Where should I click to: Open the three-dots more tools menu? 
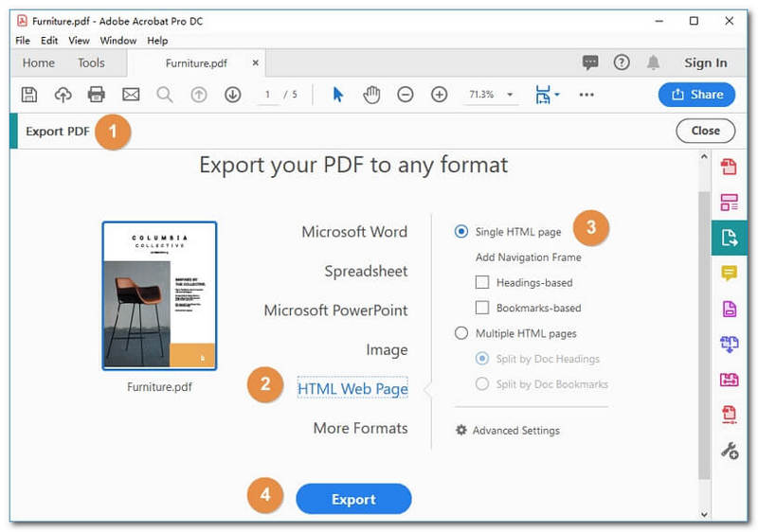587,95
